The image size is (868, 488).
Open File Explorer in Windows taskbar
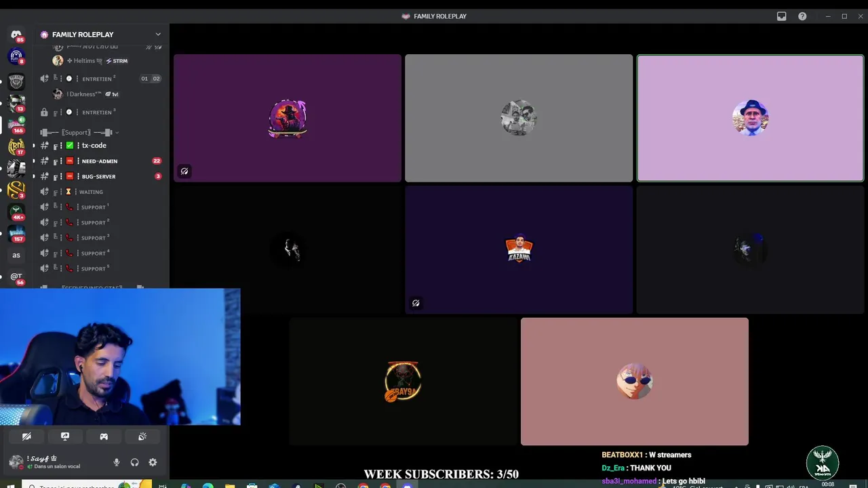point(230,485)
